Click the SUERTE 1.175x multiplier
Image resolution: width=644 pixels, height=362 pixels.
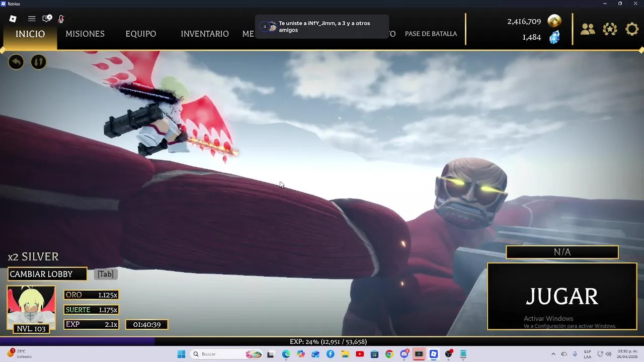[92, 310]
